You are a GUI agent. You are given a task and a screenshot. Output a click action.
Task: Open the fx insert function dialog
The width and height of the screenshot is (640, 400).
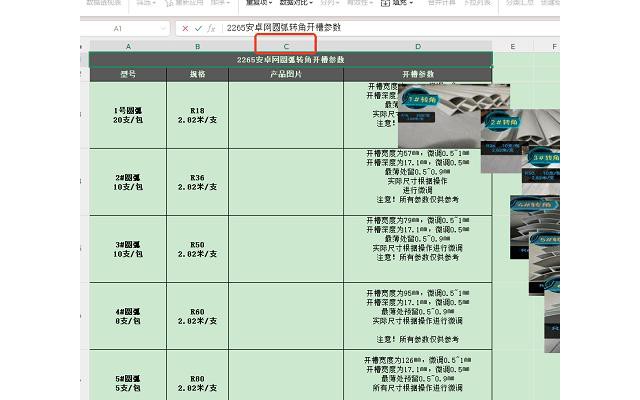pos(211,28)
